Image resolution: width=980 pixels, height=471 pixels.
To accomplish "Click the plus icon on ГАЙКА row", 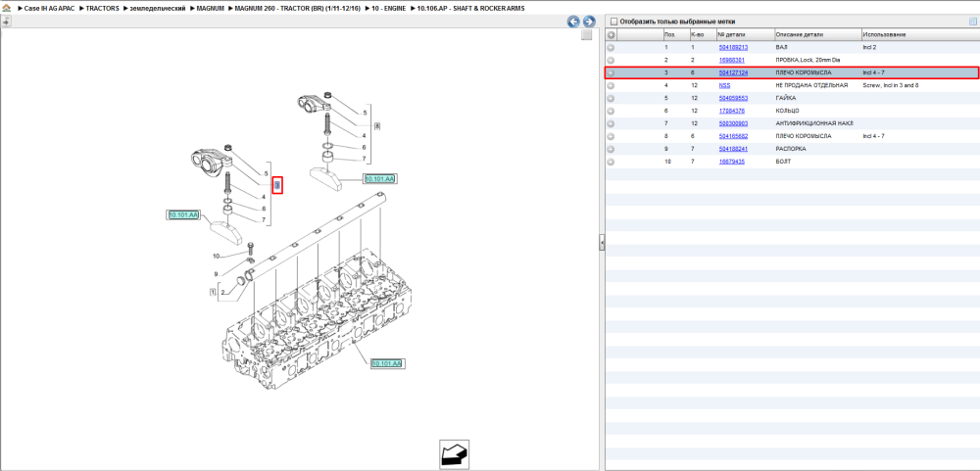I will (611, 98).
